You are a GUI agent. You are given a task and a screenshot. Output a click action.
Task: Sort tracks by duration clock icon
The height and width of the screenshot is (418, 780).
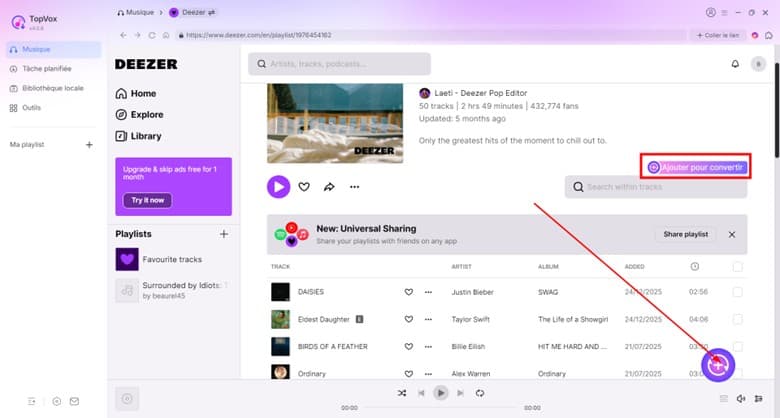click(x=695, y=267)
